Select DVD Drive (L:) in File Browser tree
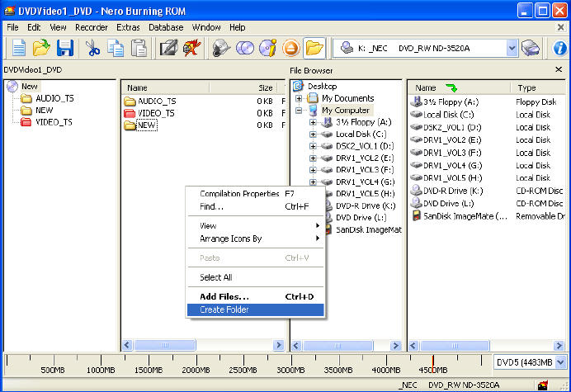 [361, 218]
